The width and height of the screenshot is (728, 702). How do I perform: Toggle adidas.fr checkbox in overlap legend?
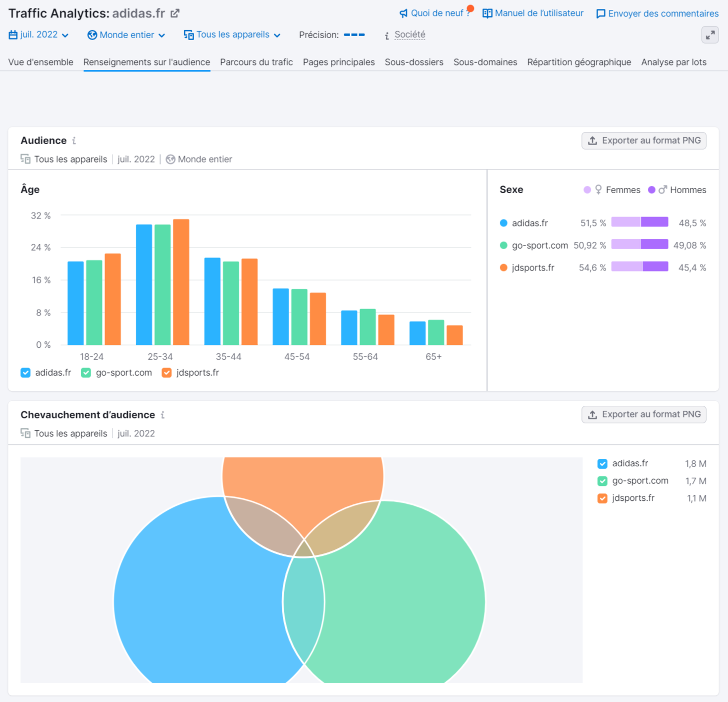[602, 464]
